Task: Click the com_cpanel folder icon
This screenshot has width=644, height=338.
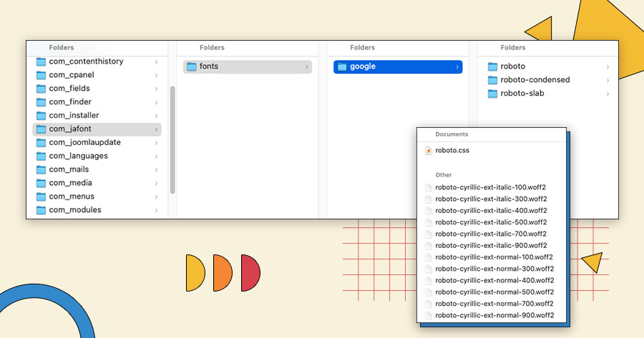Action: tap(41, 75)
